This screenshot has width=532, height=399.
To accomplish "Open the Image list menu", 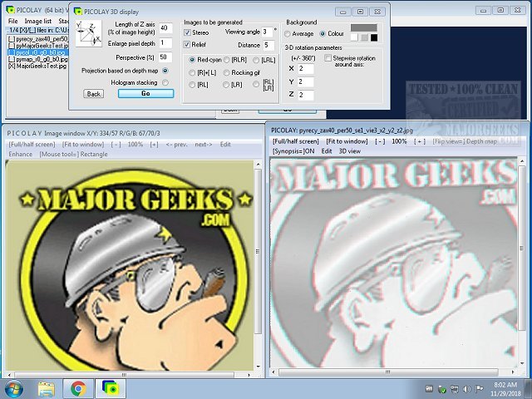I will [38, 21].
